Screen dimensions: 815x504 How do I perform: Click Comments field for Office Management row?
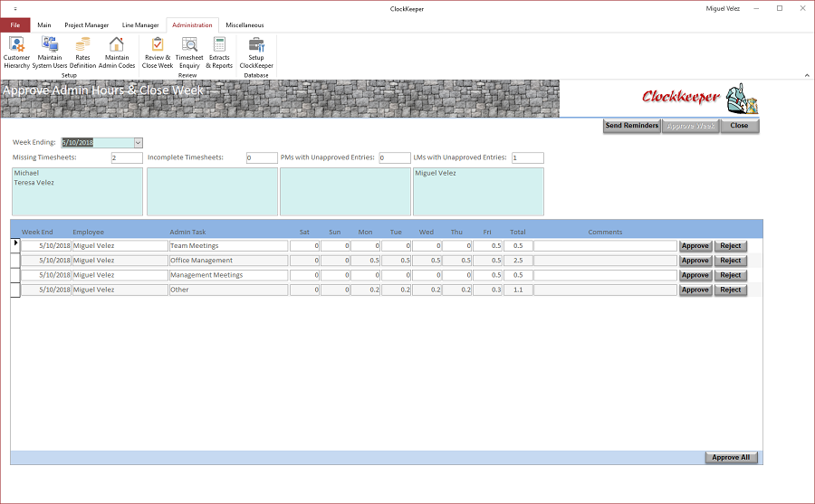tap(606, 261)
